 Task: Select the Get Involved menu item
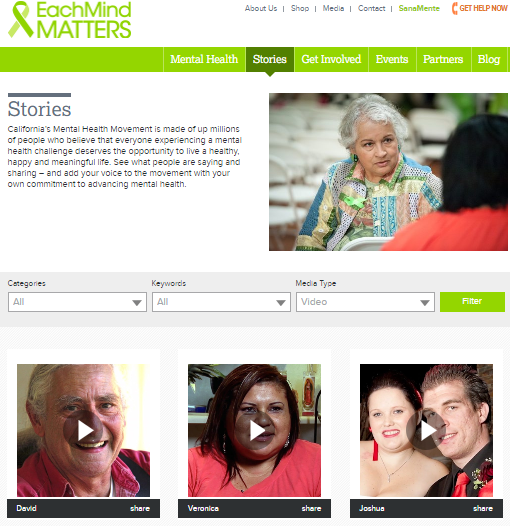click(331, 59)
